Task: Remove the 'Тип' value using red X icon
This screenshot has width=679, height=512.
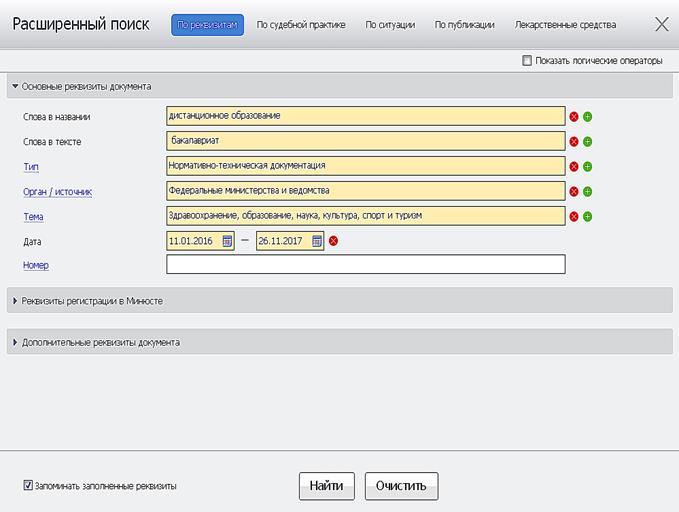Action: click(x=574, y=166)
